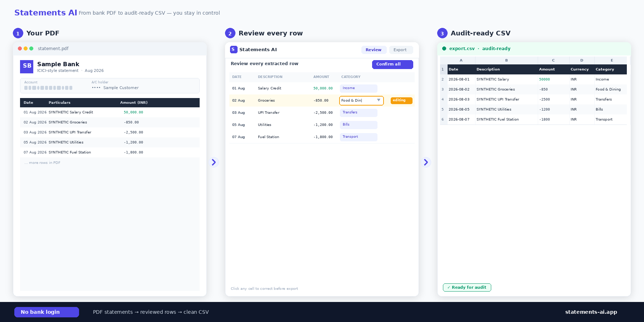
Task: Click the 'export.csv' file name
Action: (x=462, y=49)
